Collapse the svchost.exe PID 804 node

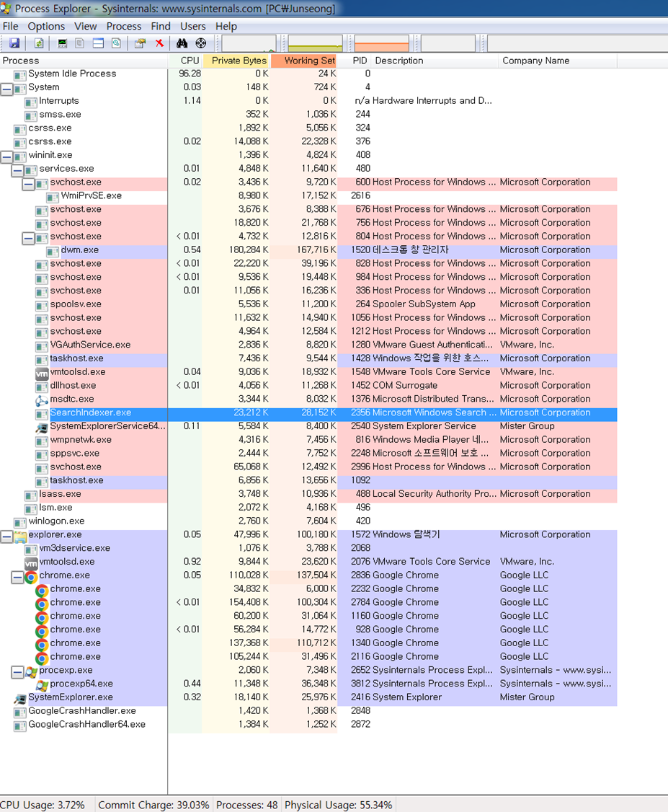tap(28, 237)
